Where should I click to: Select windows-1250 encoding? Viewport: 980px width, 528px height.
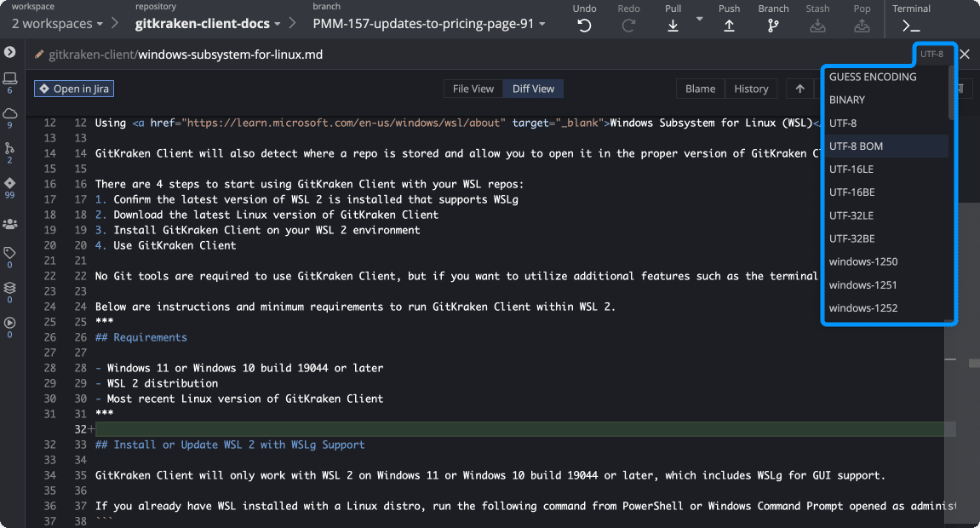885,261
